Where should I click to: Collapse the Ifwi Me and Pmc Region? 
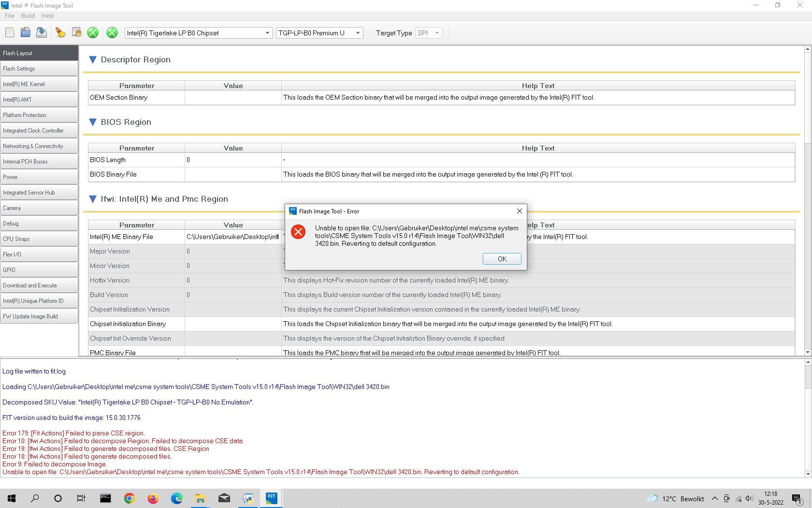click(93, 199)
